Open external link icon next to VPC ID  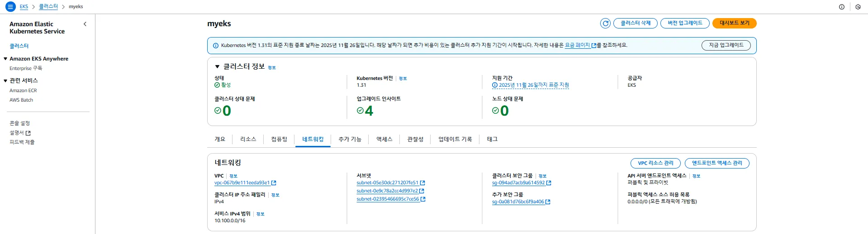pyautogui.click(x=274, y=183)
